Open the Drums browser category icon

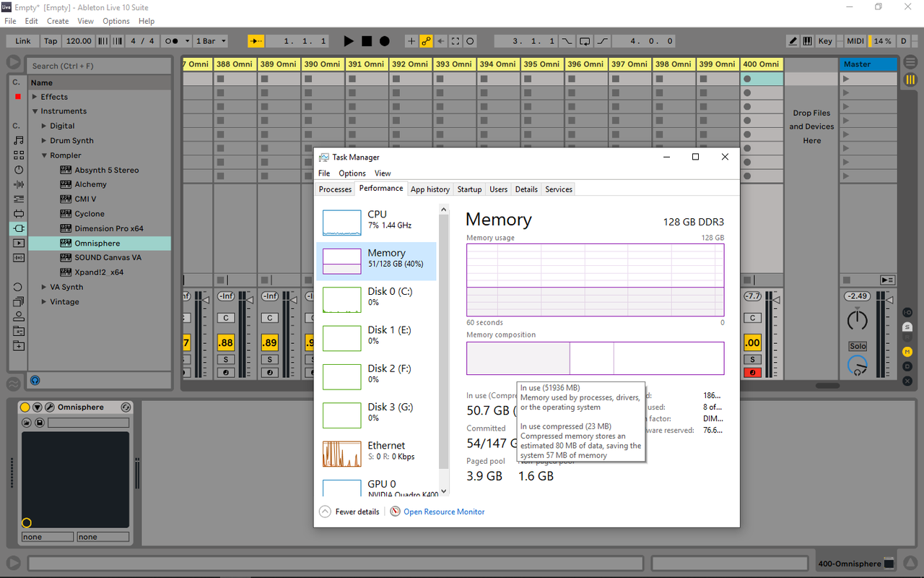click(19, 155)
